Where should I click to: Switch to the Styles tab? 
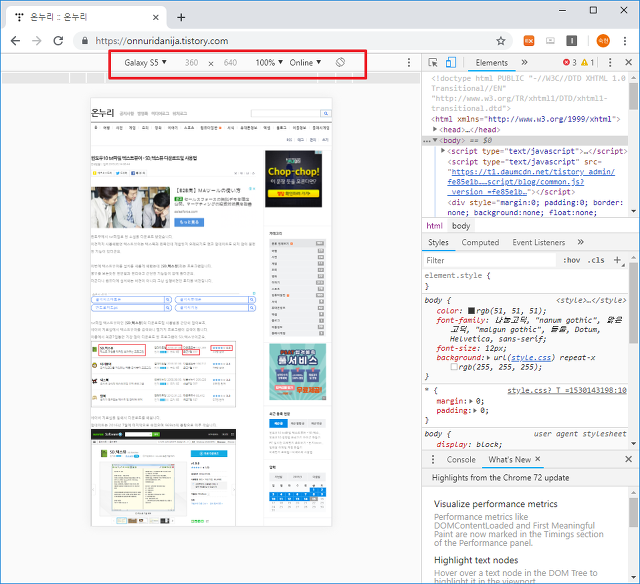click(438, 242)
